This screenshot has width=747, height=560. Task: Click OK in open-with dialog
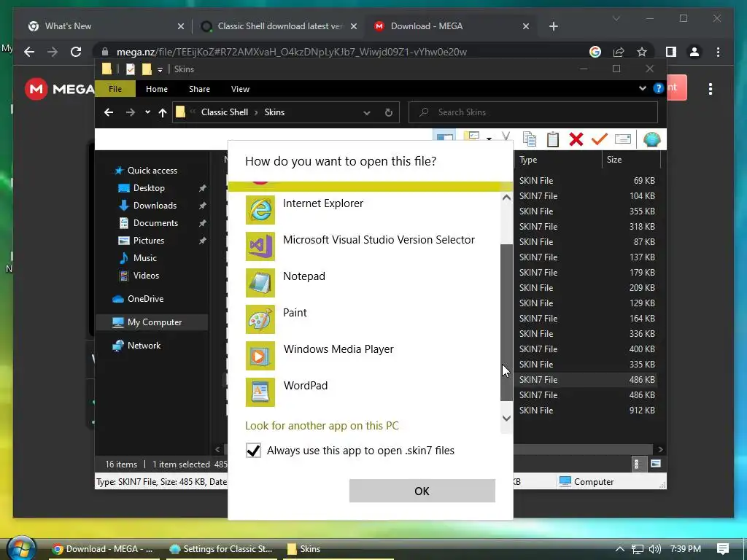(422, 491)
